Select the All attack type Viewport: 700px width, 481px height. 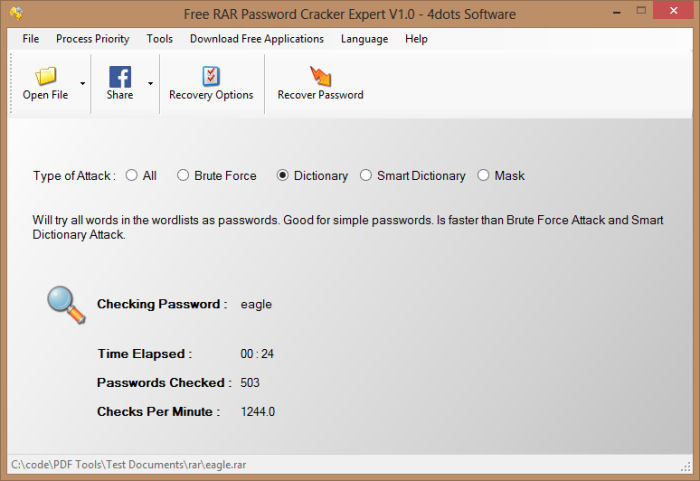131,175
